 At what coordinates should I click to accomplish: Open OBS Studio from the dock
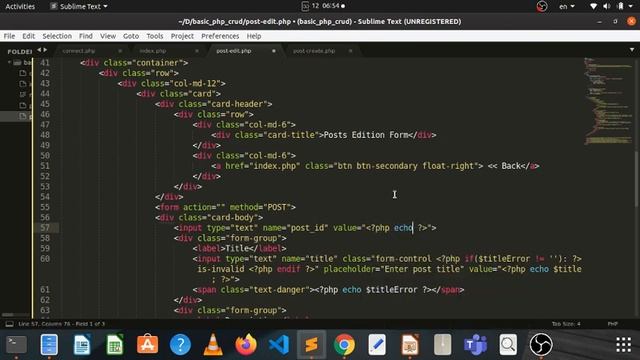[541, 344]
